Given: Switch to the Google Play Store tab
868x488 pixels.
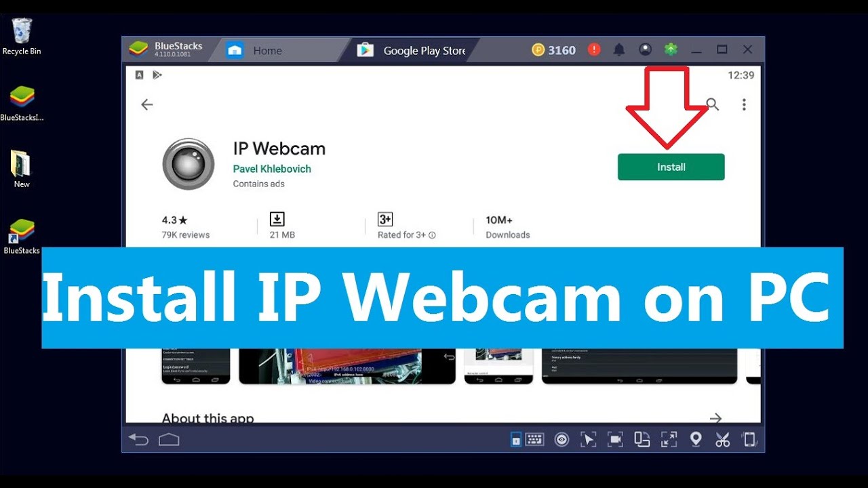Looking at the screenshot, I should tap(412, 50).
